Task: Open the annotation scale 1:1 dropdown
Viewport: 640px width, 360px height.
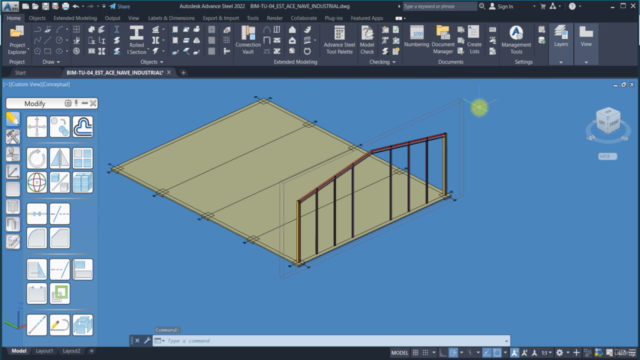Action: coord(547,353)
